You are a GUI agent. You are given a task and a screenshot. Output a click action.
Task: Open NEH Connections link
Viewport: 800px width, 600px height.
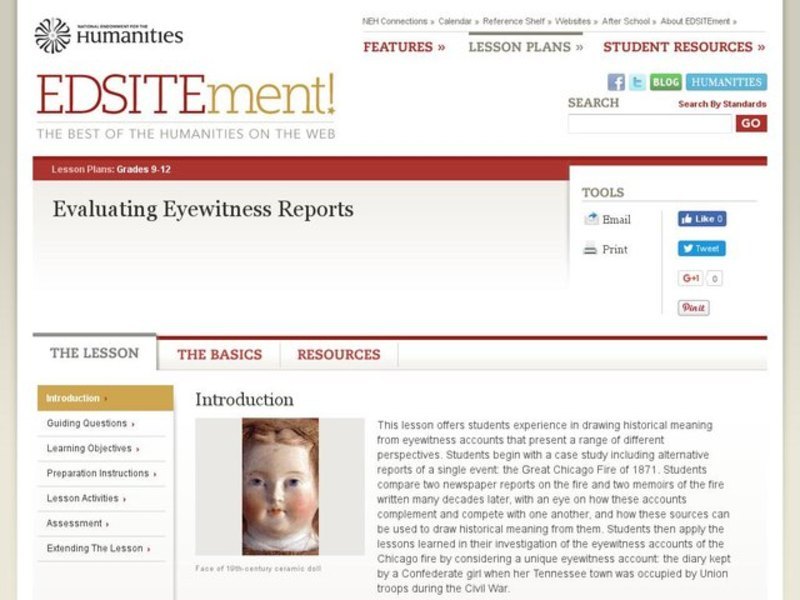397,21
